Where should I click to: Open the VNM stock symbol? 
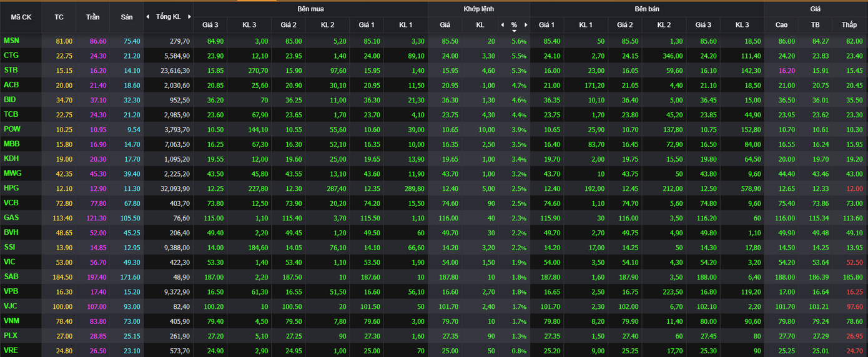pyautogui.click(x=12, y=321)
